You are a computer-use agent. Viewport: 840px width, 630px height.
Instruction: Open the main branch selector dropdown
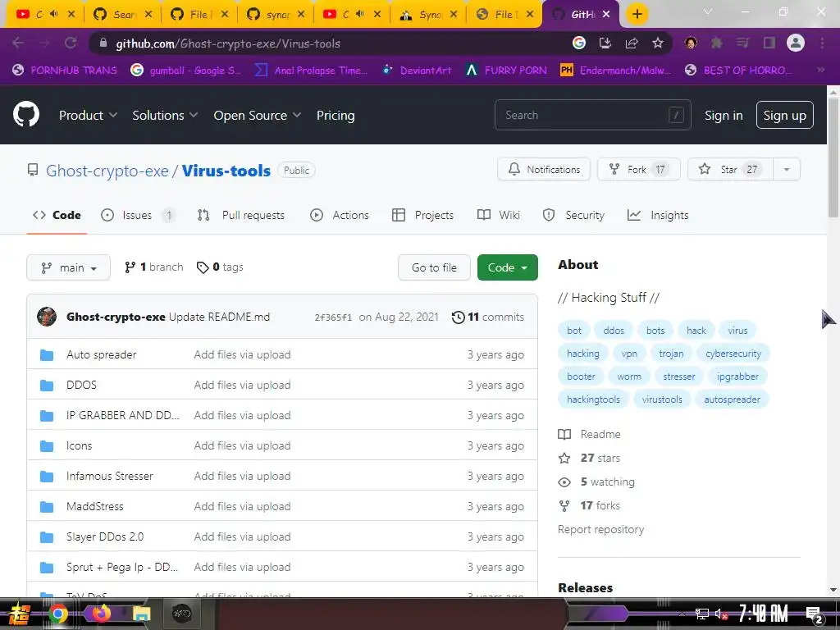[x=69, y=267]
